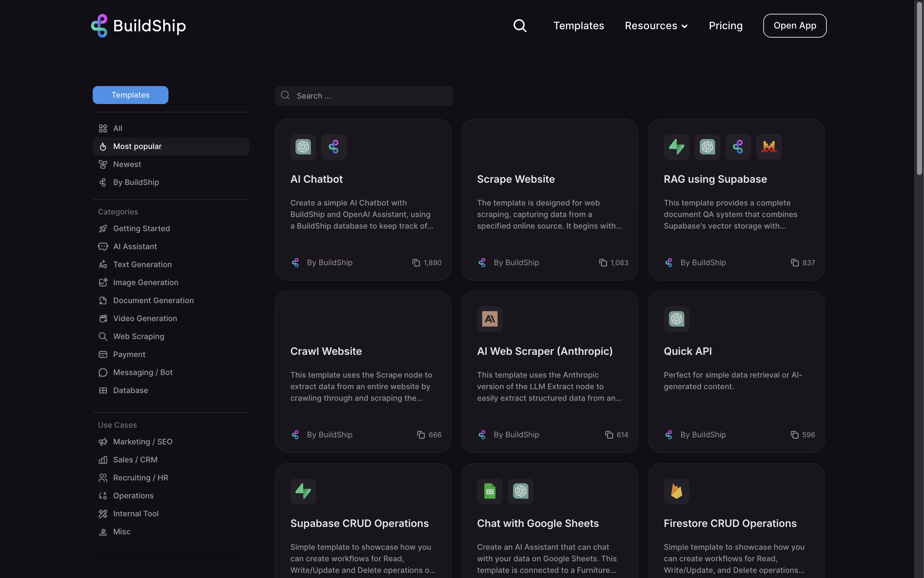924x578 pixels.
Task: Click the copy count icon on Scrape Website card
Action: coord(603,263)
